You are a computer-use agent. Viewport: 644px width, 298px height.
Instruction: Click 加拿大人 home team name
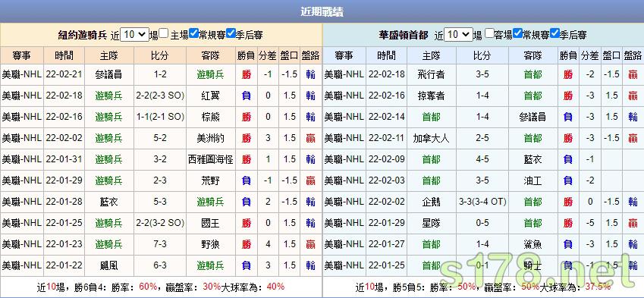tap(432, 138)
